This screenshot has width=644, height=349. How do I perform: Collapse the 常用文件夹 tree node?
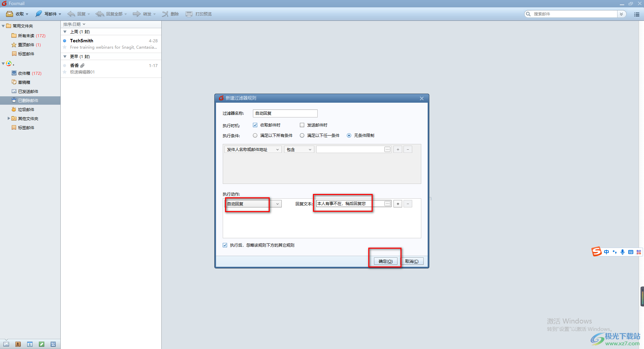click(x=3, y=26)
